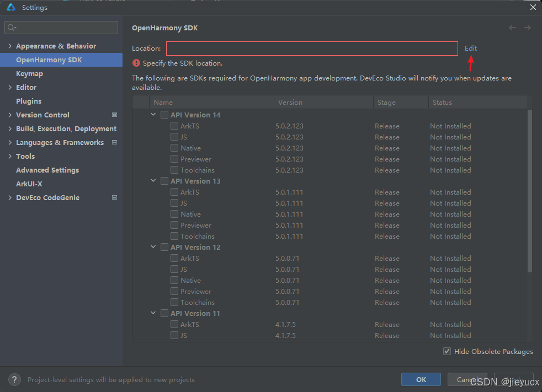The height and width of the screenshot is (392, 542).
Task: Check the API Version 12 checkbox
Action: coord(164,248)
